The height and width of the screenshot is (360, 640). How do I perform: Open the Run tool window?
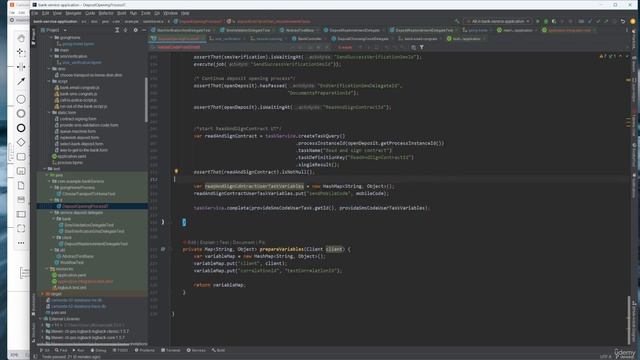click(x=78, y=350)
